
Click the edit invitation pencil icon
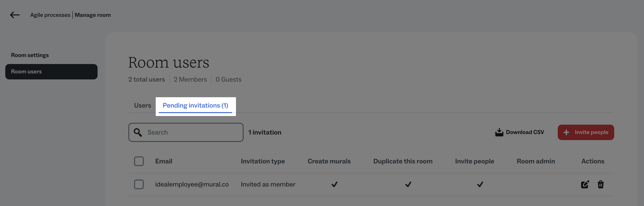[x=585, y=185]
